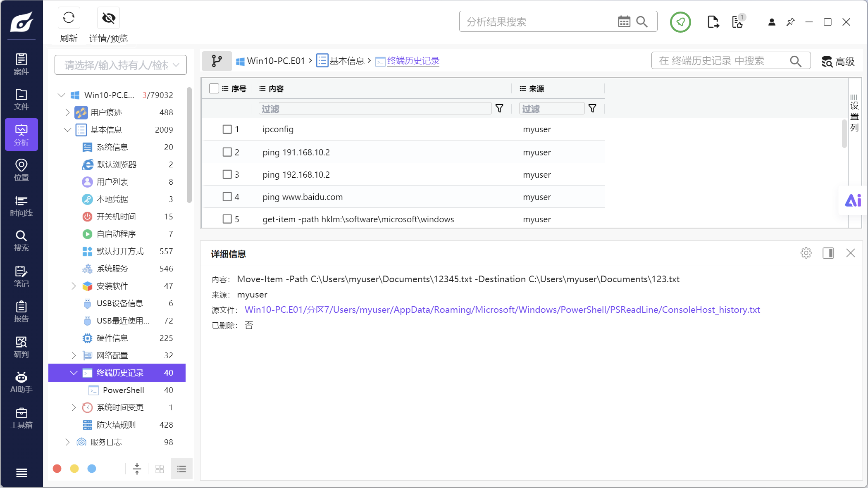Click the green shield location icon
This screenshot has width=868, height=488.
point(680,22)
